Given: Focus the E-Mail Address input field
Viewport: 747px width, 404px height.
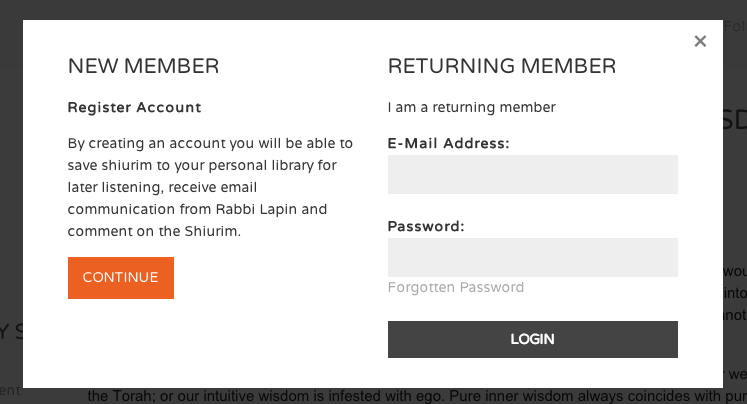Looking at the screenshot, I should pyautogui.click(x=533, y=174).
